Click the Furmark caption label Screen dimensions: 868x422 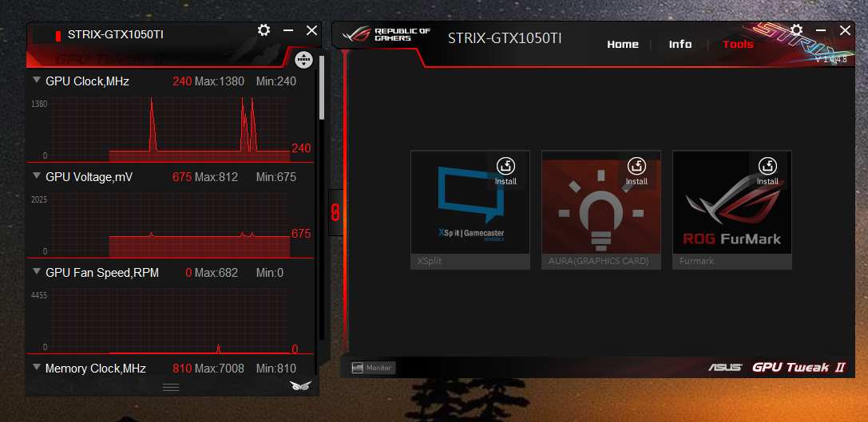tap(696, 261)
